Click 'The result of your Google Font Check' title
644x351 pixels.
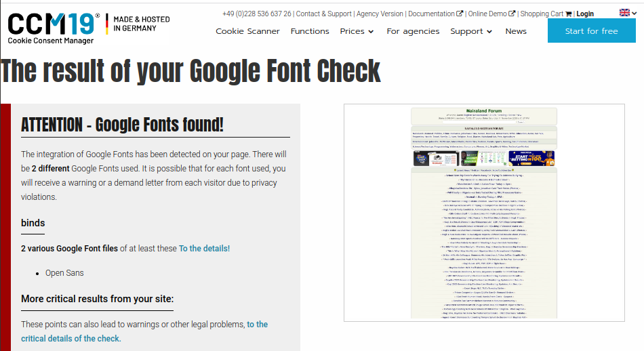click(190, 71)
